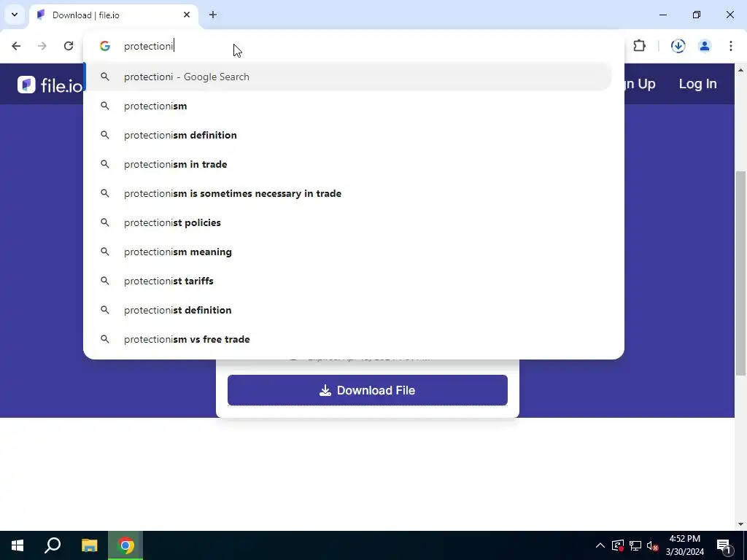This screenshot has width=747, height=560.
Task: Select 'protectioni - Google Search' suggestion
Action: tap(348, 77)
